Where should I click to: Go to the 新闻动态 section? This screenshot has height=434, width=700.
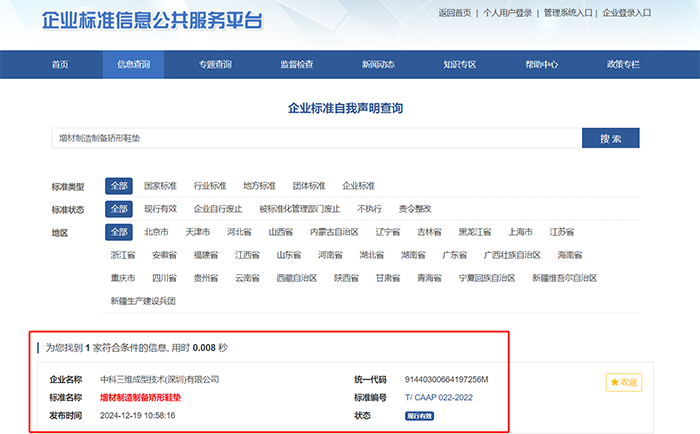(378, 64)
